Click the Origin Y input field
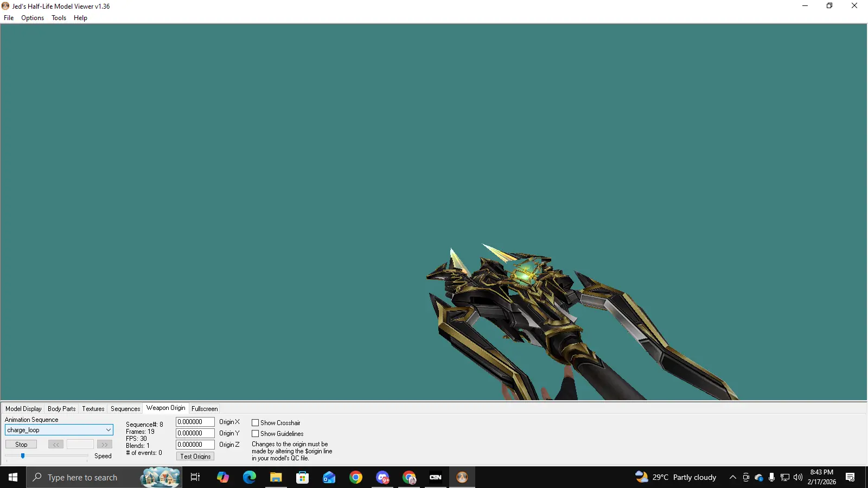 (x=195, y=433)
